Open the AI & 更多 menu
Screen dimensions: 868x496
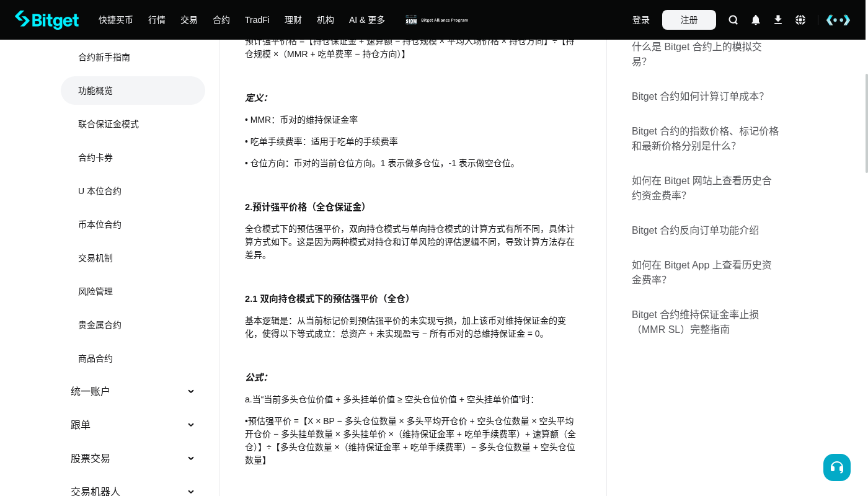click(x=367, y=20)
